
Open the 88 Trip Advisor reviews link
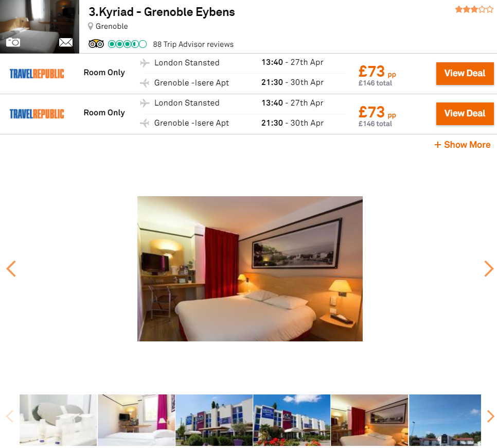click(193, 44)
